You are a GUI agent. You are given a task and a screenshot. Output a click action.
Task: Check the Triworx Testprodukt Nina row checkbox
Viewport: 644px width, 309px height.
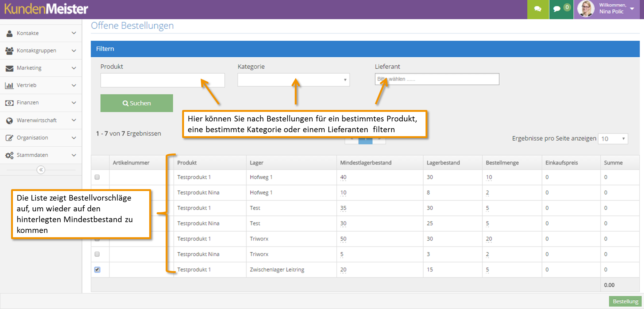point(97,254)
